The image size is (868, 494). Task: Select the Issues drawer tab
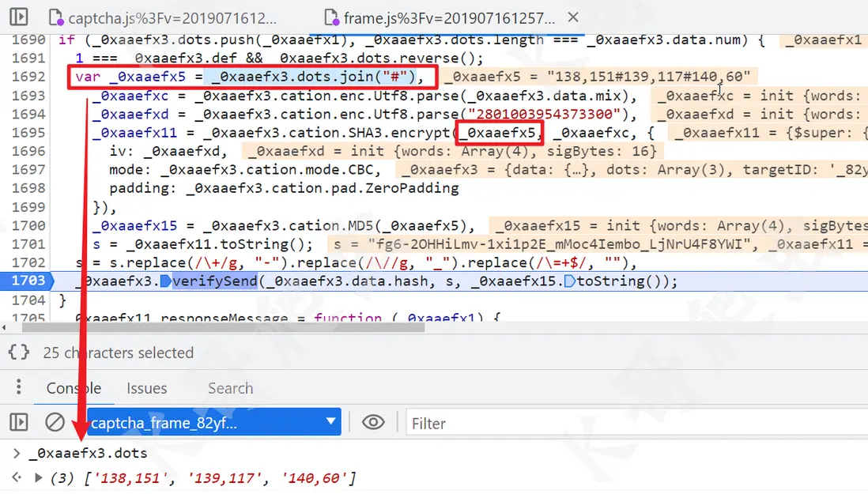click(x=147, y=388)
